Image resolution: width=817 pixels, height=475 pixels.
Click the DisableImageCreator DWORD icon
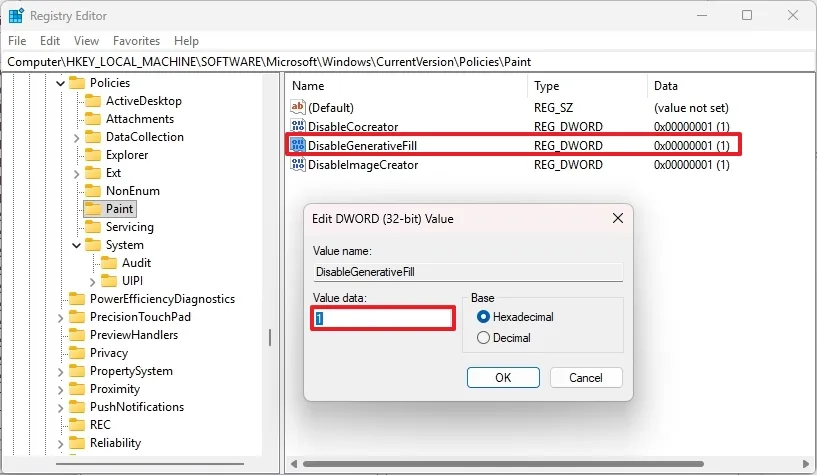298,165
